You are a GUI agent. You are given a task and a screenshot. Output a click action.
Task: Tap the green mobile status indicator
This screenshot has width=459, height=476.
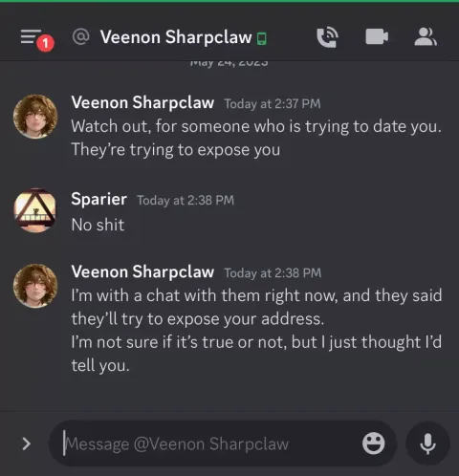262,38
